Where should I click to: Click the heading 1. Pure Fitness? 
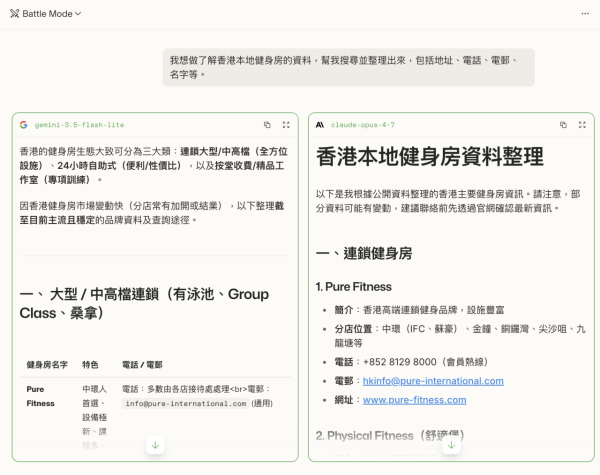354,287
